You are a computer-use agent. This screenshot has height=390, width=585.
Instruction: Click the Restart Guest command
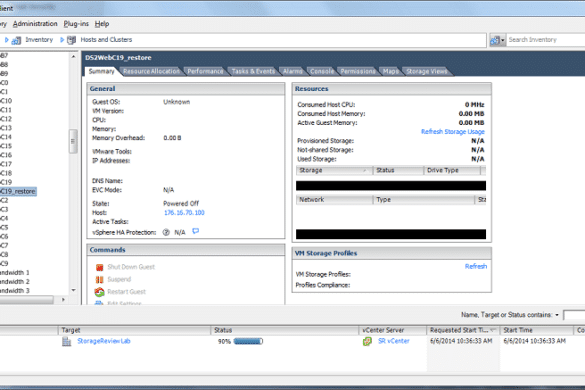(126, 292)
